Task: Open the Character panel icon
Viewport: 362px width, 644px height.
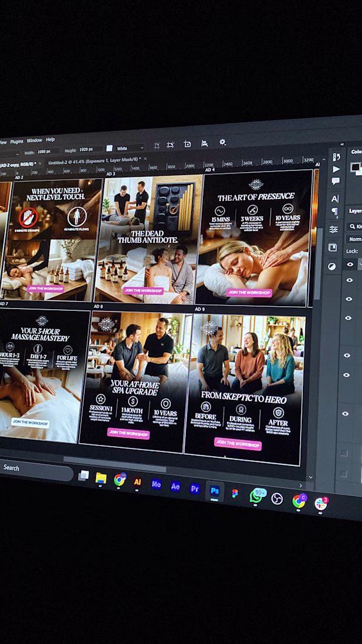Action: point(335,199)
